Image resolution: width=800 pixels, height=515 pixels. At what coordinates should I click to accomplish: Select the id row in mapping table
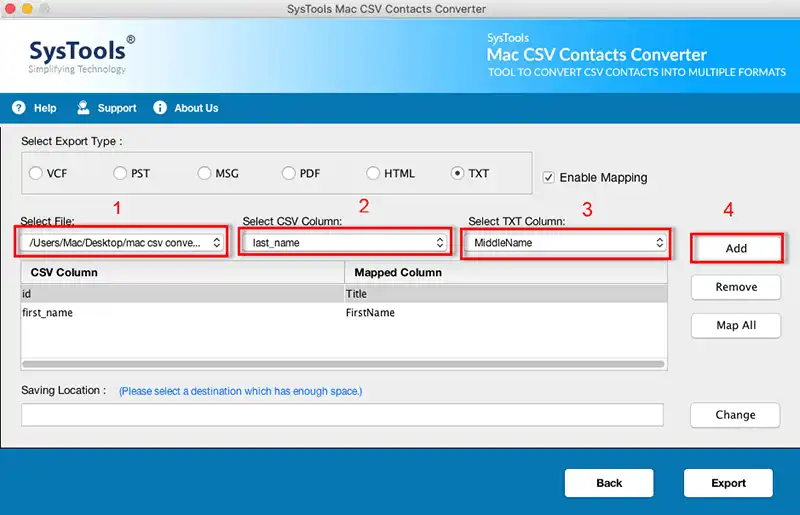(344, 293)
